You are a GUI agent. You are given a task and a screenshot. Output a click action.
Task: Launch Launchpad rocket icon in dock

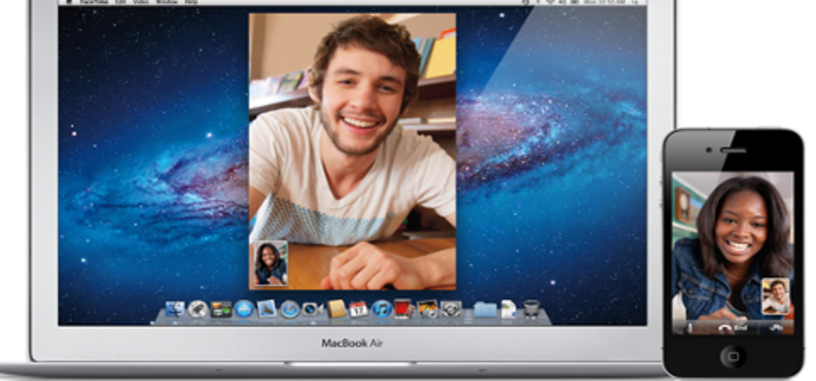[198, 309]
